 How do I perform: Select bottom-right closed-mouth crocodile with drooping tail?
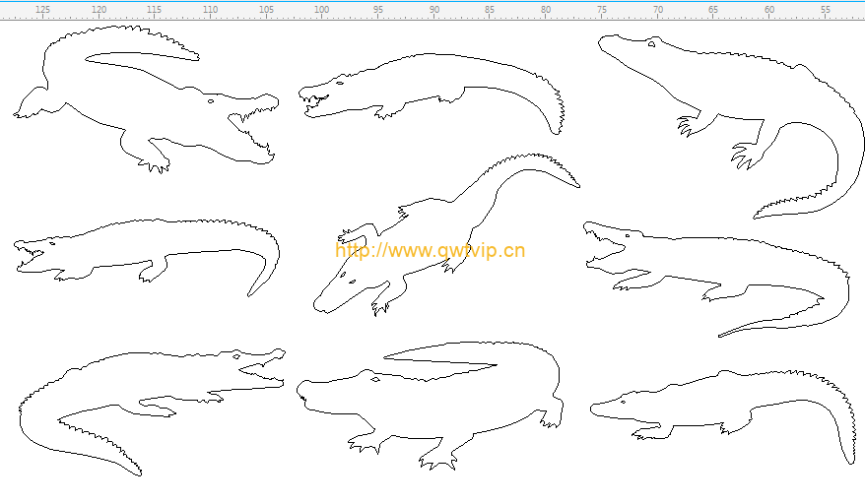723,416
